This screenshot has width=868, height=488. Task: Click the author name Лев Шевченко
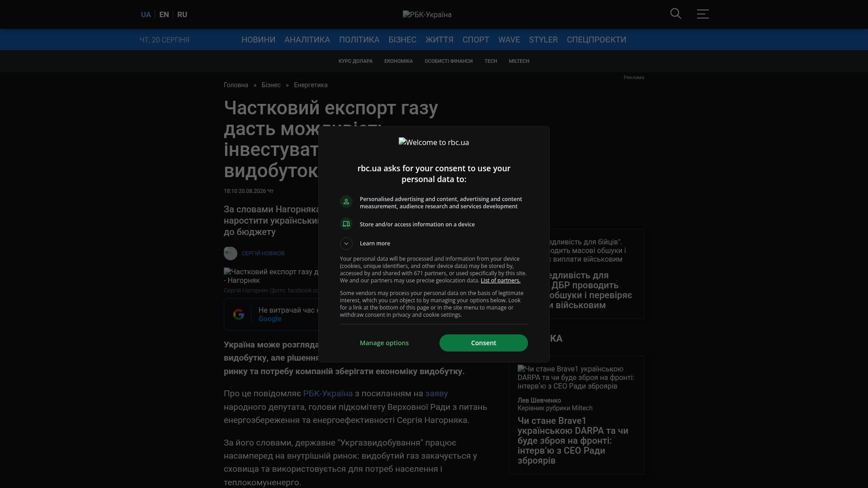pyautogui.click(x=539, y=400)
